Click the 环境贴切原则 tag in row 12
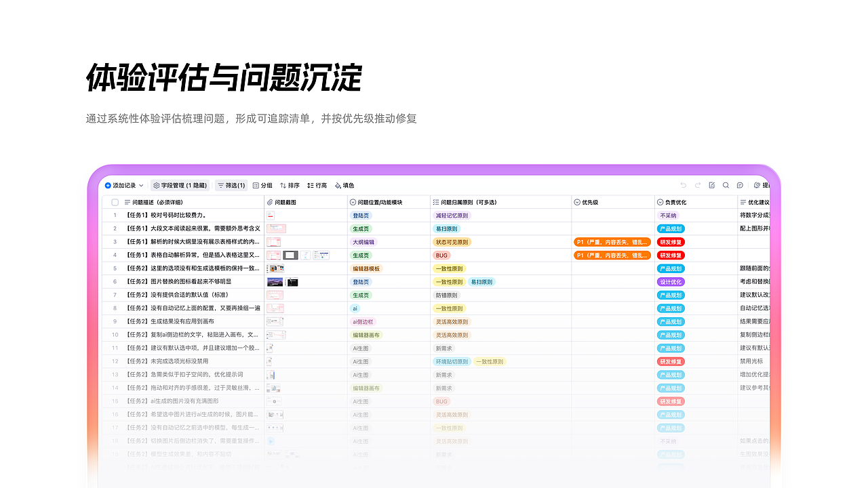The height and width of the screenshot is (488, 868). tap(452, 361)
